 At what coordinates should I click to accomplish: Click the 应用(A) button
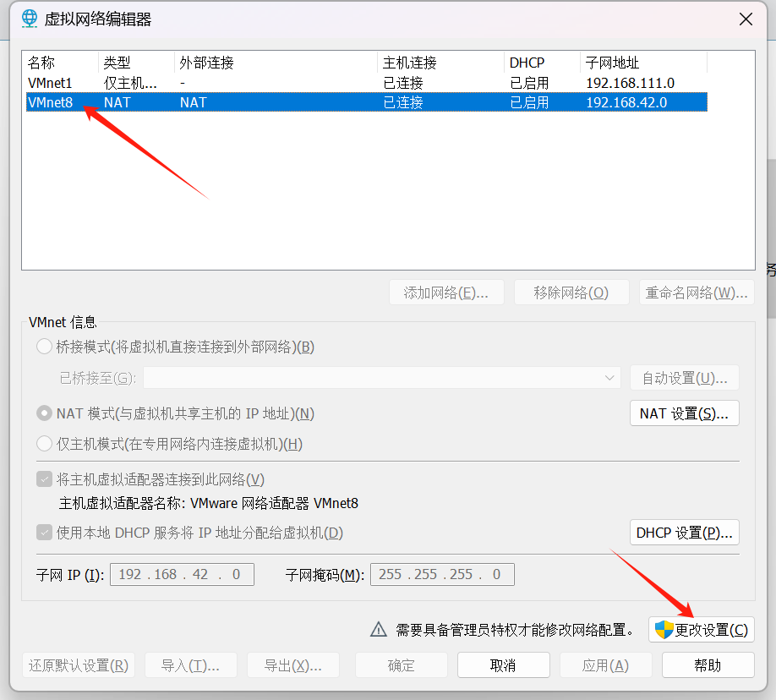pos(606,664)
